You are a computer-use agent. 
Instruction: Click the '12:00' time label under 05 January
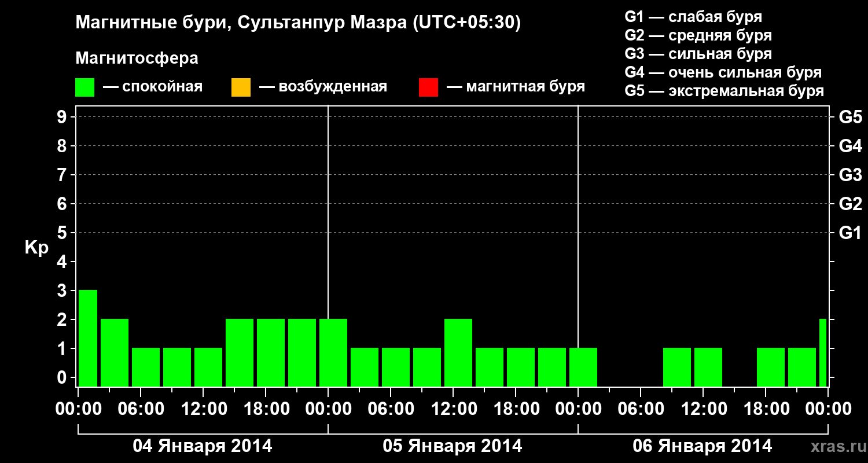[x=455, y=409]
